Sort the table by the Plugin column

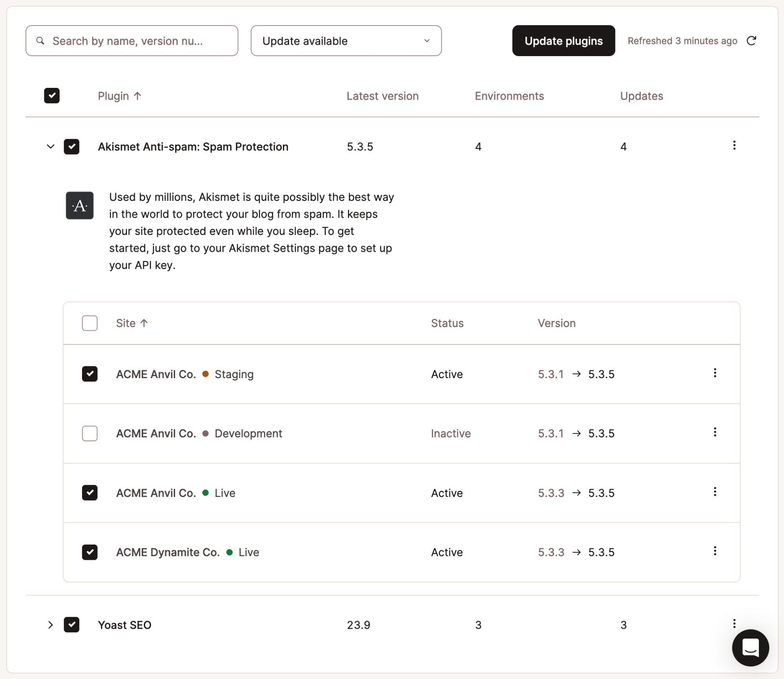tap(119, 95)
